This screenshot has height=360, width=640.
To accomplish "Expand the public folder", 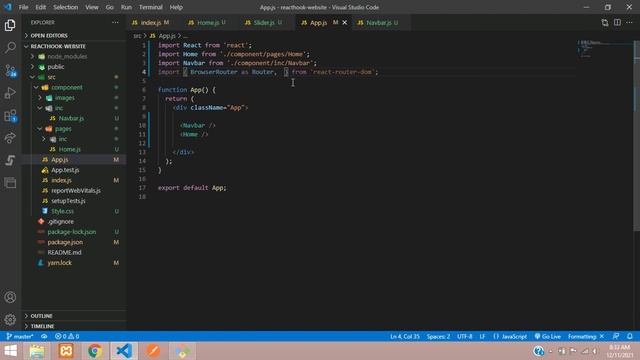I will pos(56,67).
